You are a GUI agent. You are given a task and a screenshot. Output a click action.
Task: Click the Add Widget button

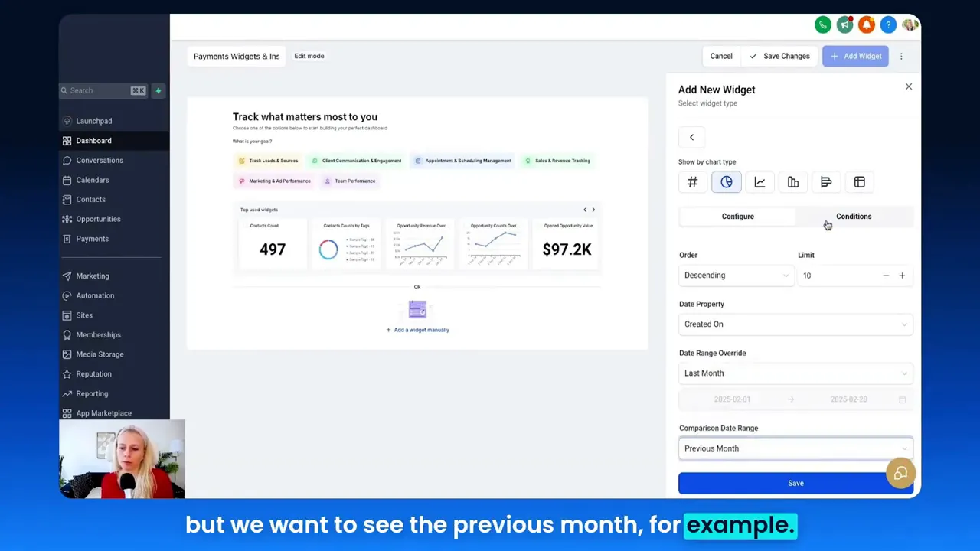[x=855, y=56]
